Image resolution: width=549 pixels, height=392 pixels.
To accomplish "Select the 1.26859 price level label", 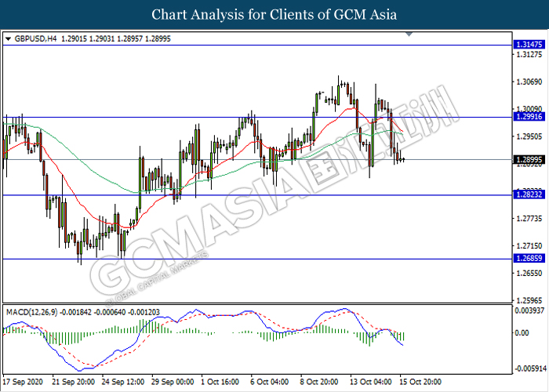I will click(529, 258).
